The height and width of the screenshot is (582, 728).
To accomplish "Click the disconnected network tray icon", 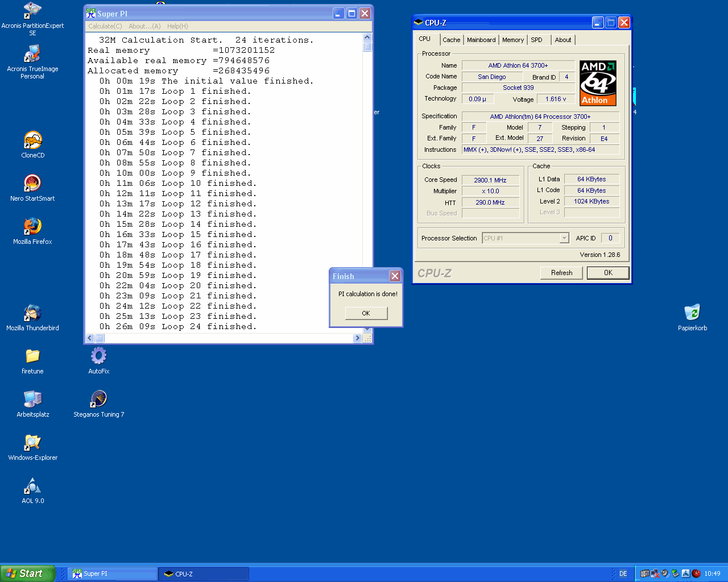I will 655,573.
